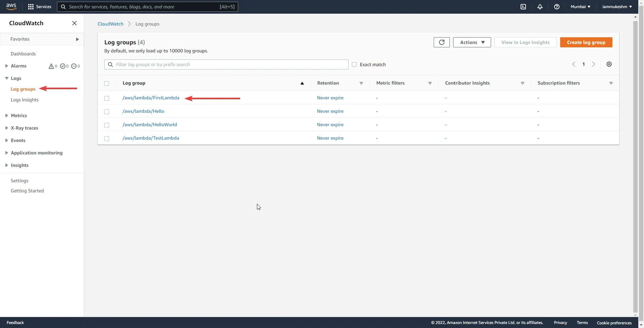Click the refresh icon above the log groups table

441,42
